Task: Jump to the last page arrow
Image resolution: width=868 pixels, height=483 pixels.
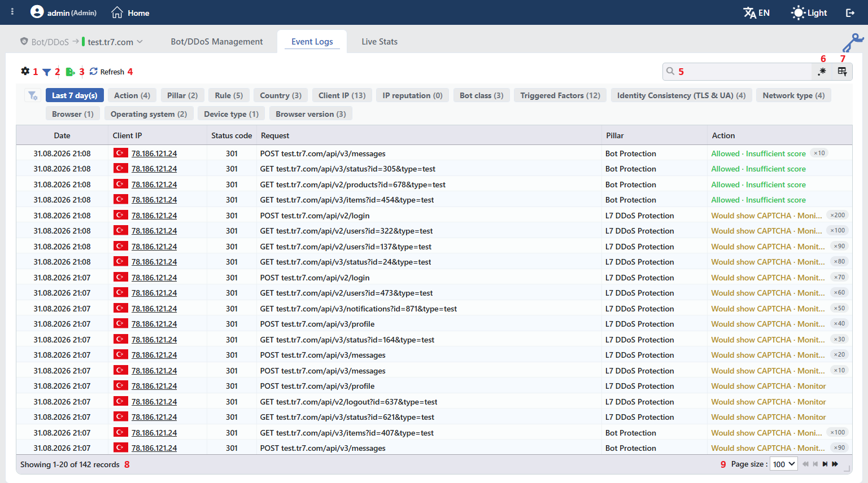Action: pyautogui.click(x=835, y=464)
